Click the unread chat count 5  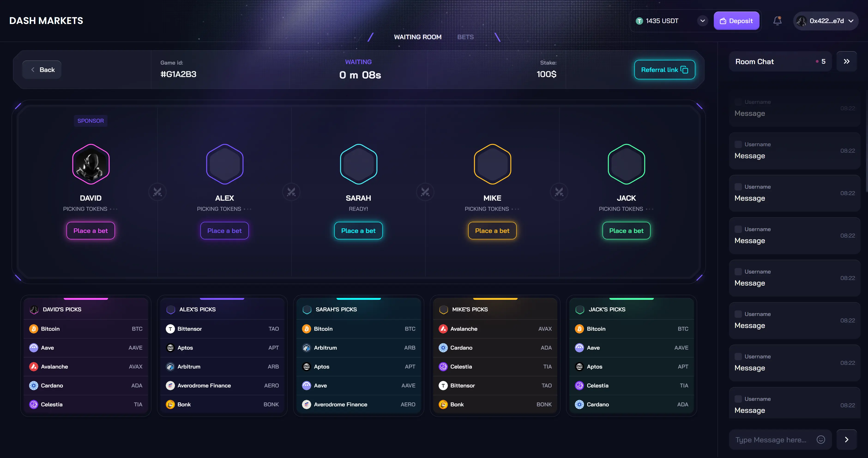coord(823,62)
